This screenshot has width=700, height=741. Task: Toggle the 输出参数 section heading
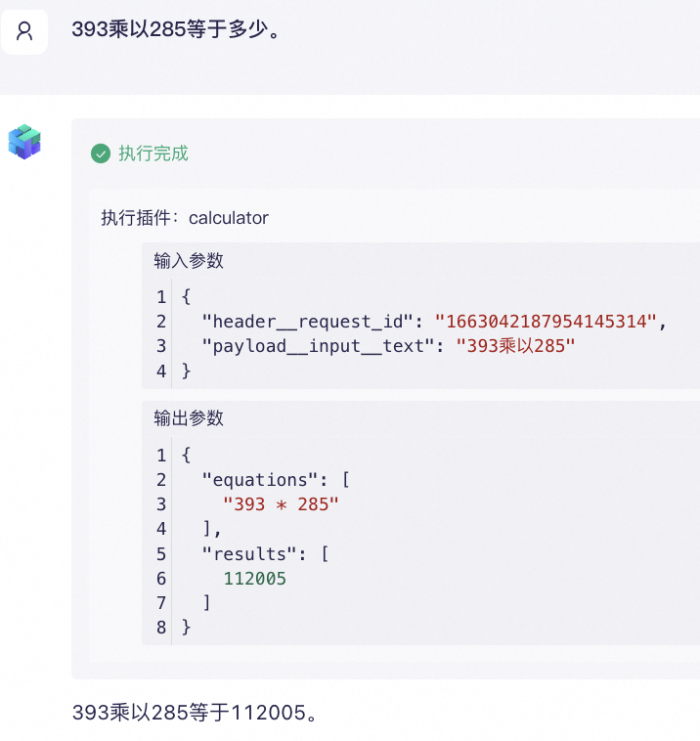tap(189, 418)
